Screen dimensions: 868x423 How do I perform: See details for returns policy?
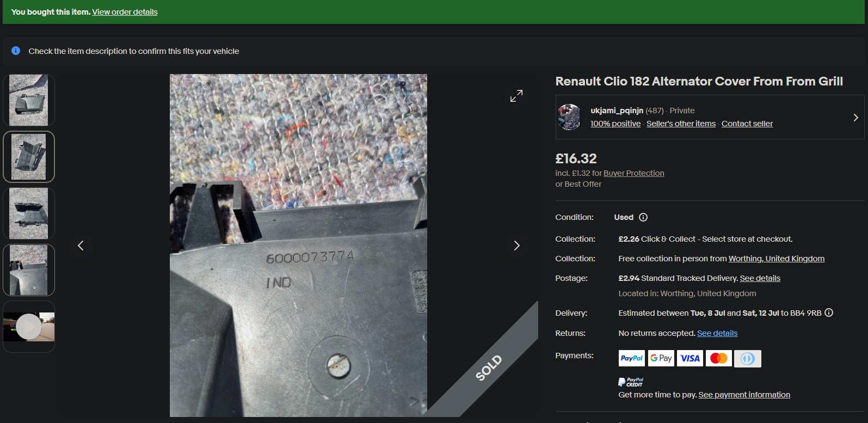[717, 333]
